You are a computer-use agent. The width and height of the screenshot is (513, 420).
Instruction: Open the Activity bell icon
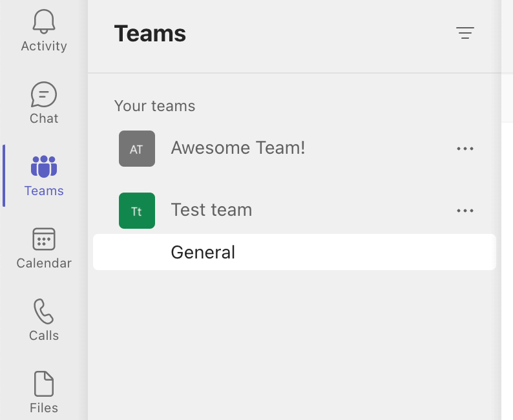(x=44, y=21)
